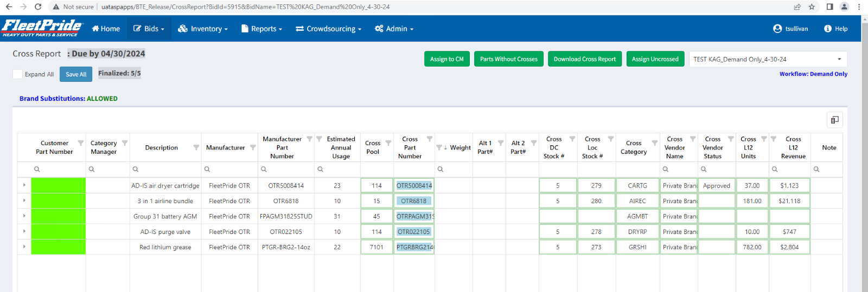Open the Reports menu

(x=261, y=29)
